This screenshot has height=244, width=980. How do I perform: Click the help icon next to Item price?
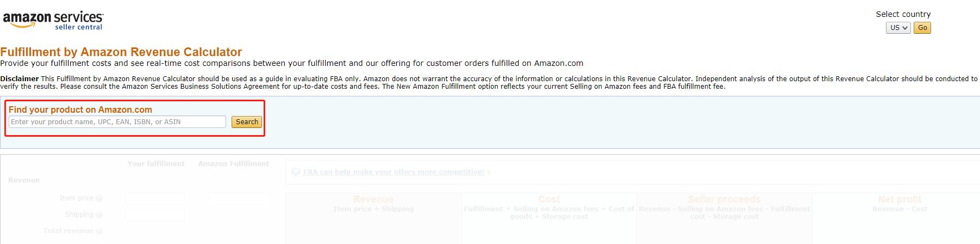click(x=99, y=199)
